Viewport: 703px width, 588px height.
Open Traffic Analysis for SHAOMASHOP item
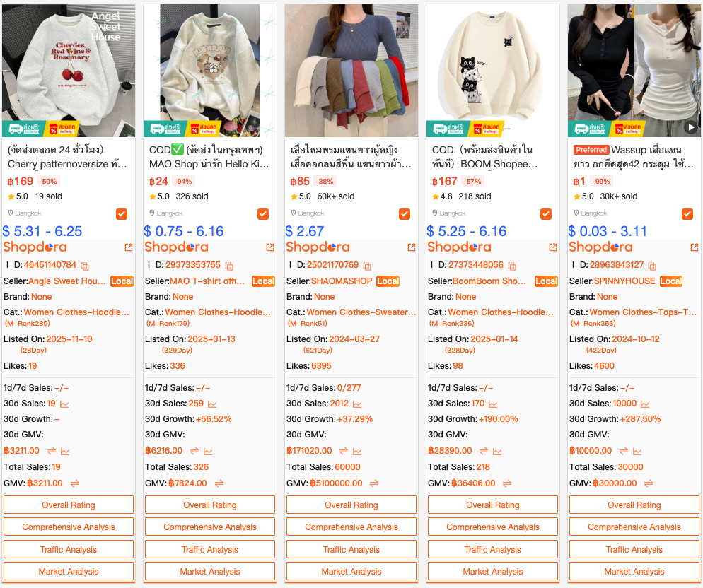pos(351,549)
